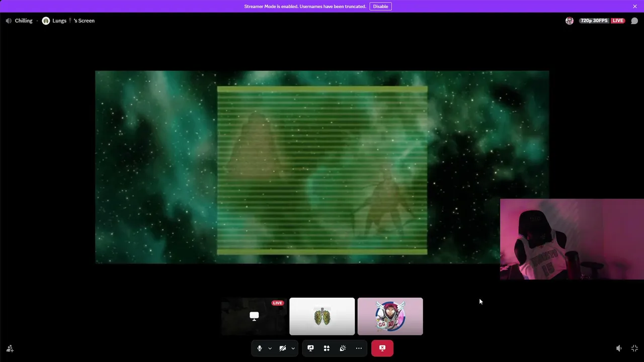Select the lungs avatar participant tile
This screenshot has width=644, height=362.
point(322,316)
